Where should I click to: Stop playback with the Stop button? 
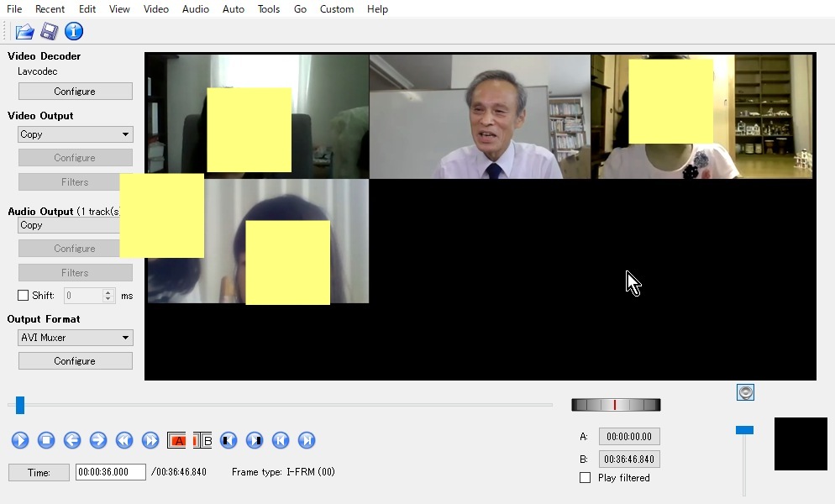46,440
